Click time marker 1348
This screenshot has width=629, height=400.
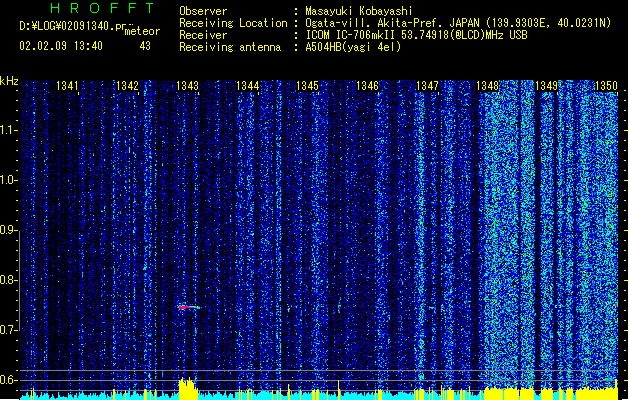(x=487, y=86)
